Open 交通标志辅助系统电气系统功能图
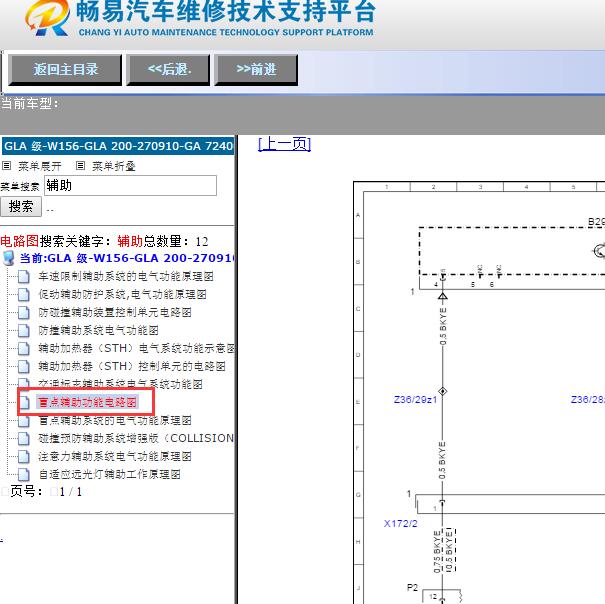The image size is (605, 604). coord(120,384)
